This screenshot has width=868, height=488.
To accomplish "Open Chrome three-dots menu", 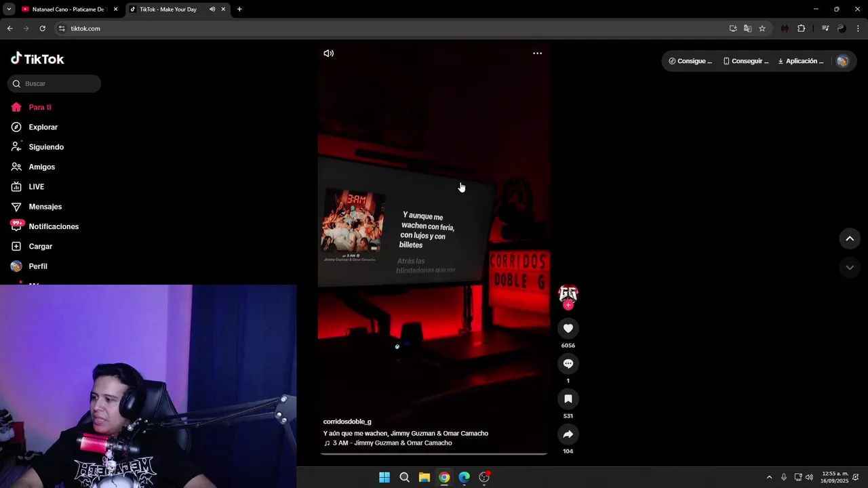I will (858, 28).
